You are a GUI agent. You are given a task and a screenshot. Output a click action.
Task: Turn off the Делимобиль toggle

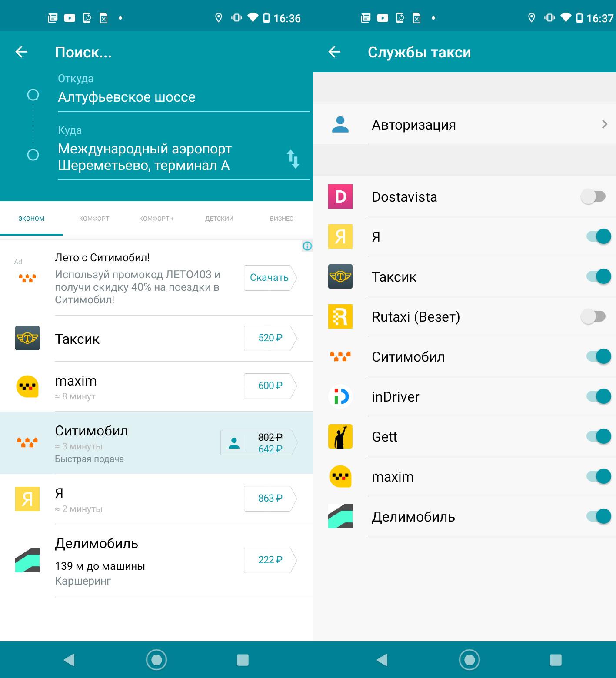[599, 516]
